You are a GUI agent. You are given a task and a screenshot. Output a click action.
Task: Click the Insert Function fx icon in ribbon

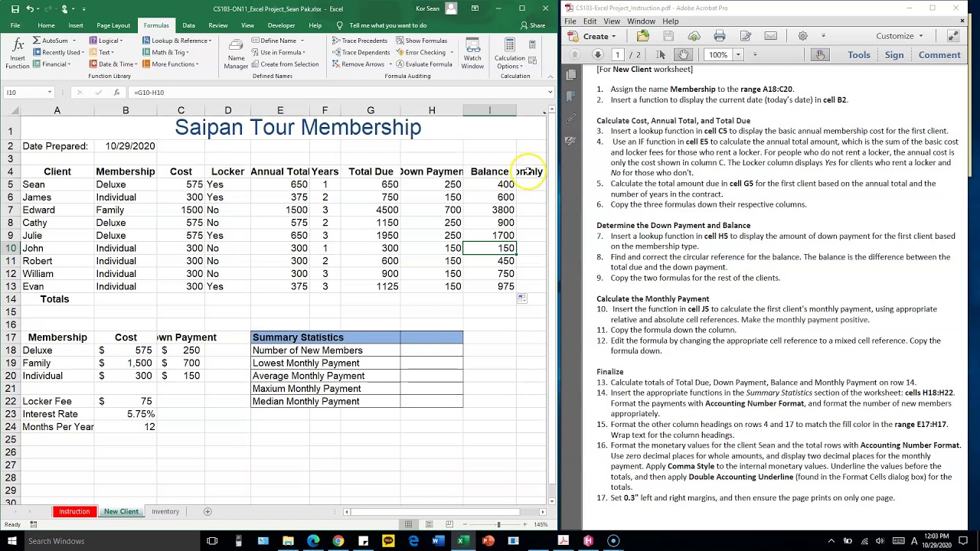pyautogui.click(x=17, y=52)
